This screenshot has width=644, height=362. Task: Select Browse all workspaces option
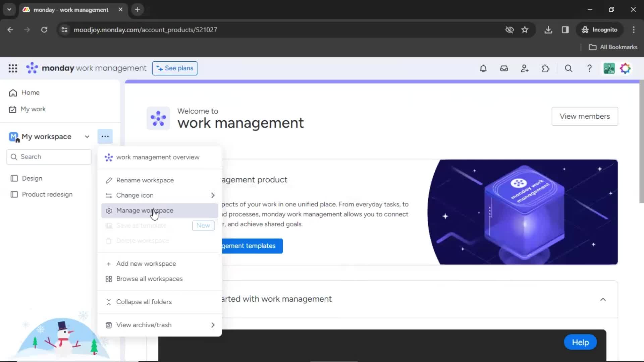pyautogui.click(x=149, y=279)
